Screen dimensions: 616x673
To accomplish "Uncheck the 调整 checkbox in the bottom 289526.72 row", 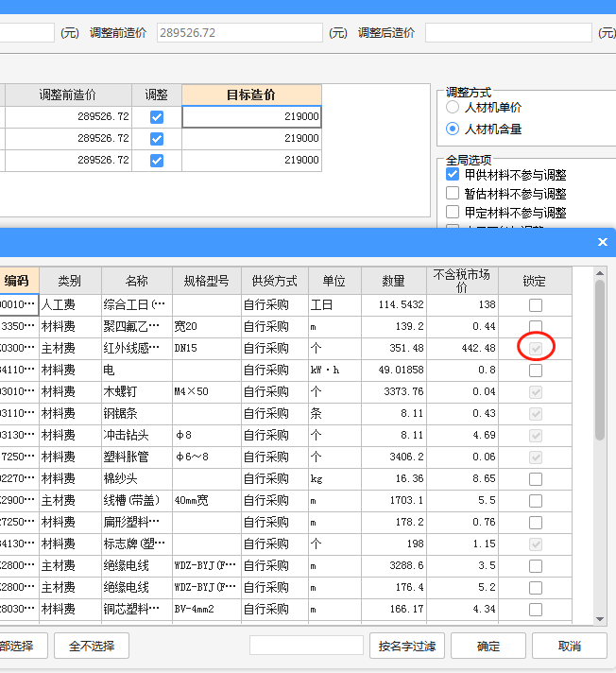I will click(157, 161).
